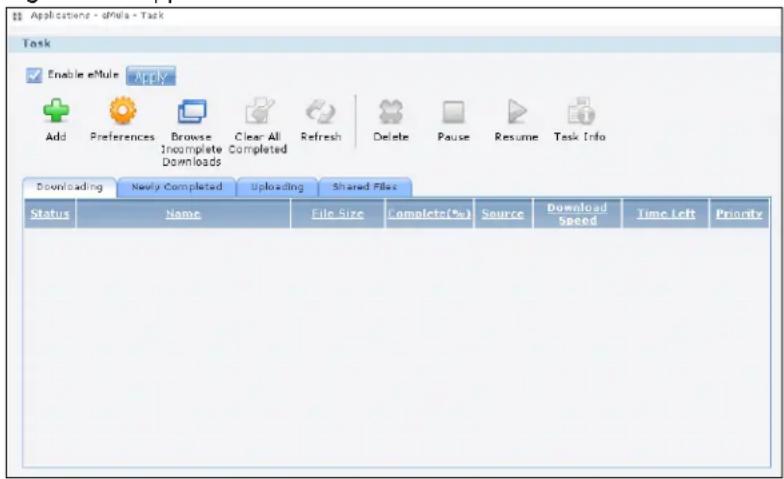
Task: Open the Uploading tab
Action: click(277, 188)
